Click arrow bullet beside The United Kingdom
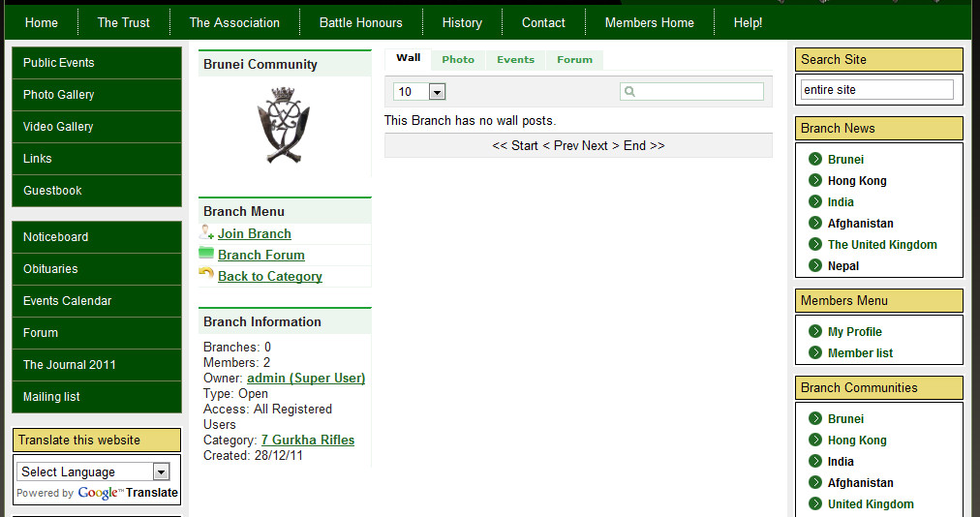This screenshot has width=980, height=517. (x=815, y=244)
